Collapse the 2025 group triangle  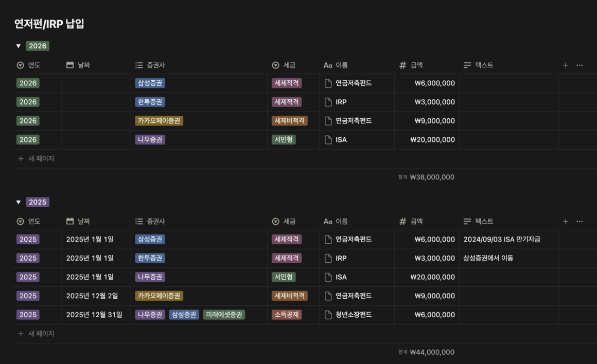(x=19, y=202)
